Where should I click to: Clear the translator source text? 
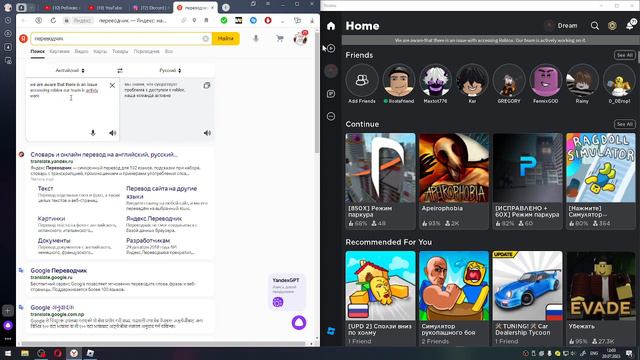tap(112, 85)
